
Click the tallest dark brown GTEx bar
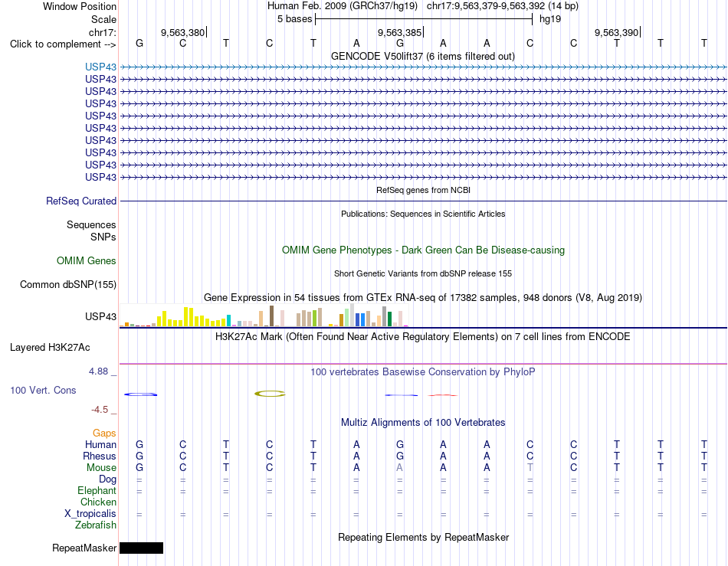click(271, 316)
